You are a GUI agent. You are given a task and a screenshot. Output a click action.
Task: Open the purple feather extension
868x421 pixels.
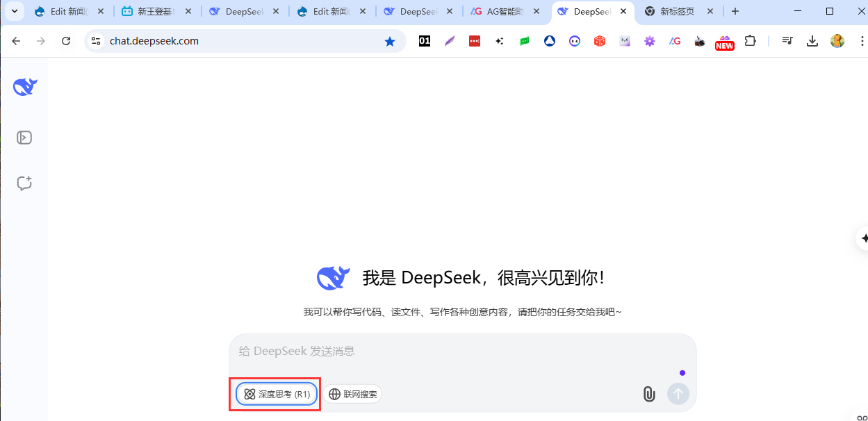[450, 41]
